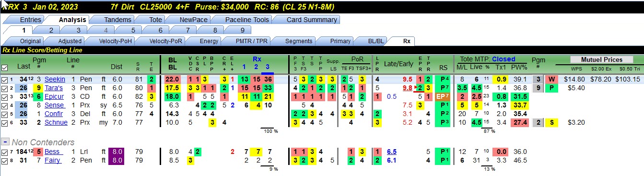Switch to the Tandems tab
The image size is (644, 176).
click(117, 20)
